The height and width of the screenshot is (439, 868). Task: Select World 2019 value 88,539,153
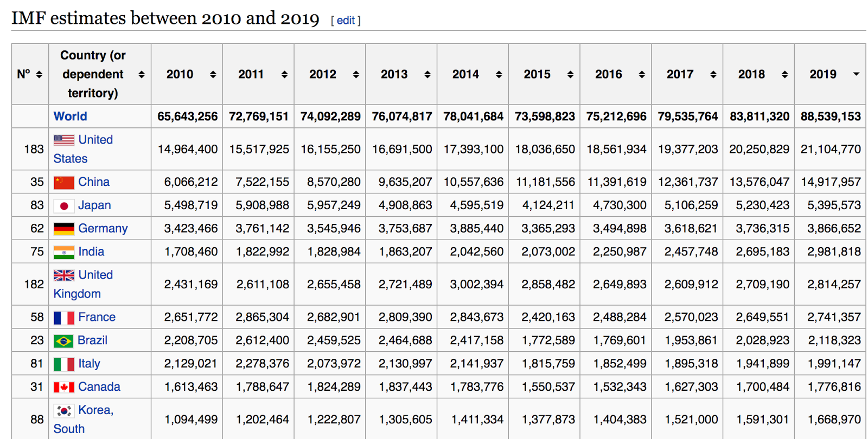pyautogui.click(x=831, y=117)
